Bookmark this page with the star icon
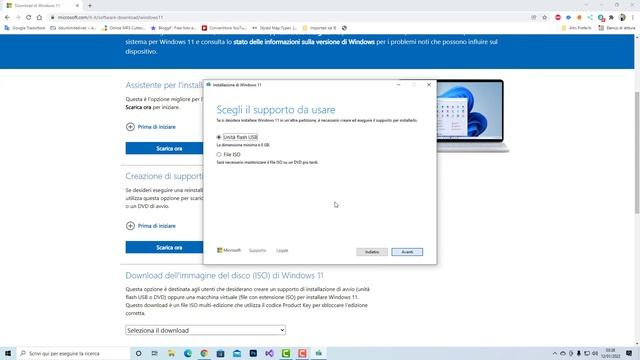 (544, 18)
